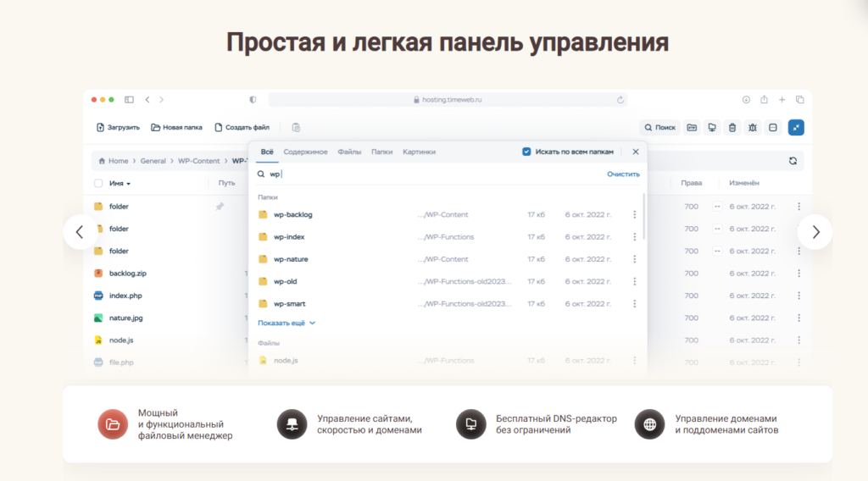Sort by Имя column dropdown
The height and width of the screenshot is (481, 868).
(x=120, y=183)
